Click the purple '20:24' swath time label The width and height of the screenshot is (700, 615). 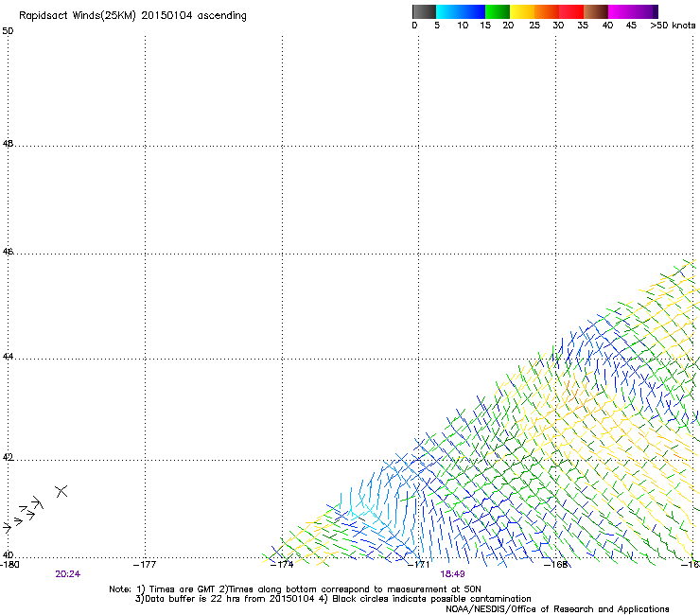coord(68,574)
